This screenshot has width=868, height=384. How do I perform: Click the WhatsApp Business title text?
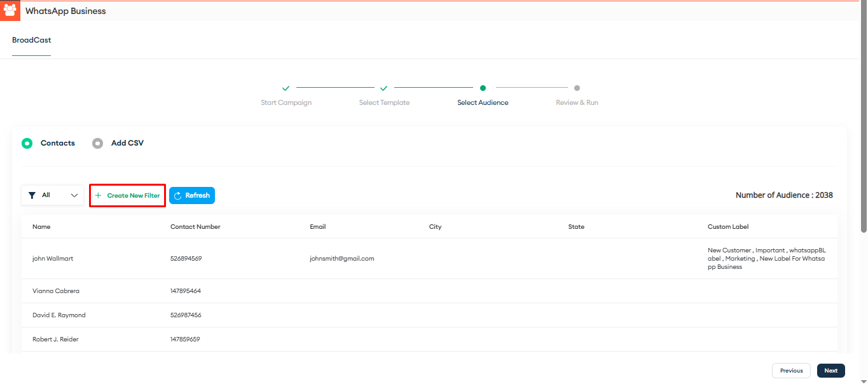[x=65, y=11]
